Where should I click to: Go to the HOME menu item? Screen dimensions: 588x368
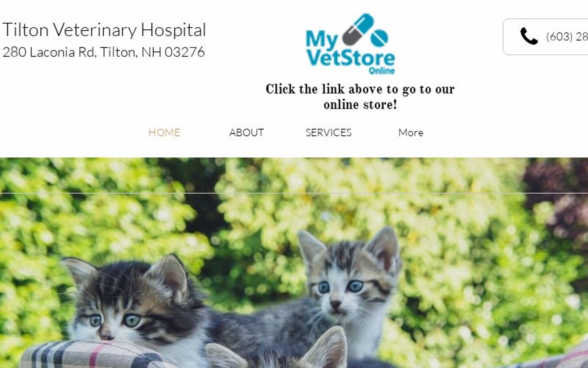click(x=164, y=132)
